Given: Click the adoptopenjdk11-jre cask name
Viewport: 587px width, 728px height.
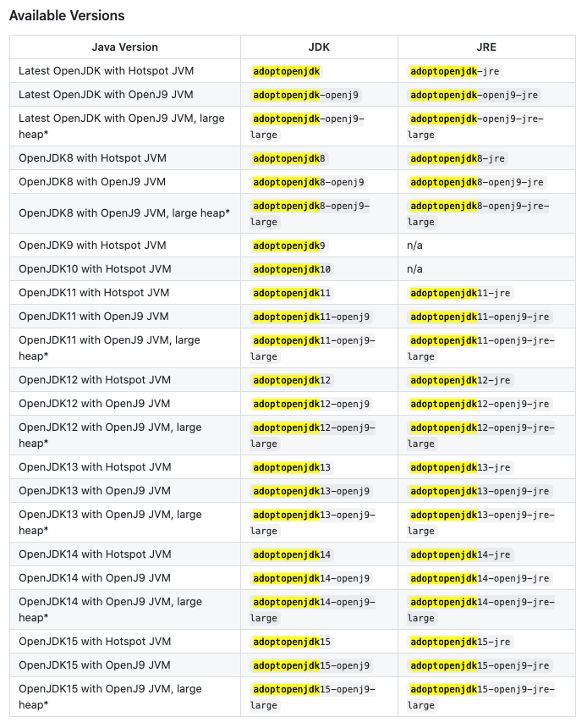Looking at the screenshot, I should 460,294.
